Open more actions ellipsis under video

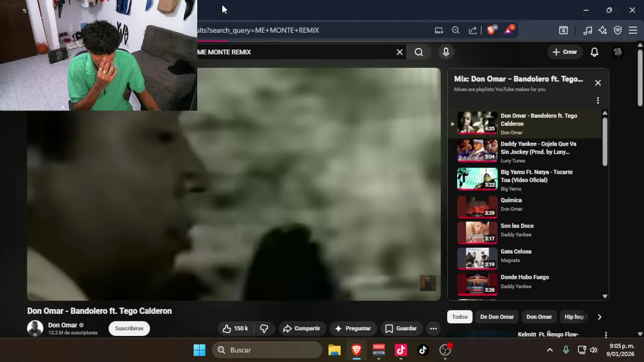[x=433, y=328]
